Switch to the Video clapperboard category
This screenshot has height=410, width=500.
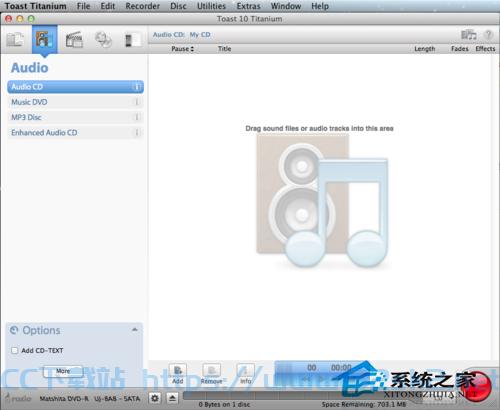(x=74, y=39)
